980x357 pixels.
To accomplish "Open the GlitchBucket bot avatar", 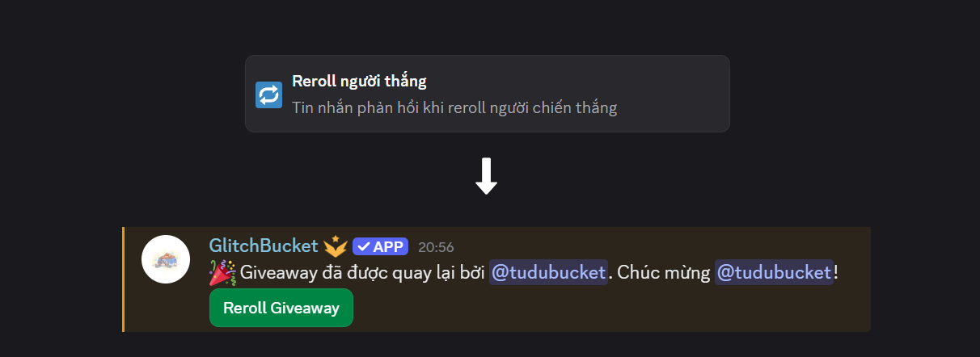I will tap(166, 259).
